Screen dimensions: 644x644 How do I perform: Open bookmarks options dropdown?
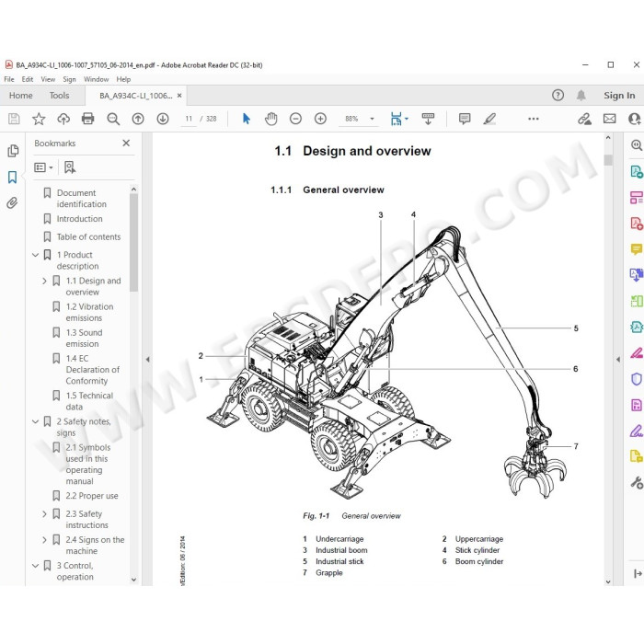(x=43, y=167)
